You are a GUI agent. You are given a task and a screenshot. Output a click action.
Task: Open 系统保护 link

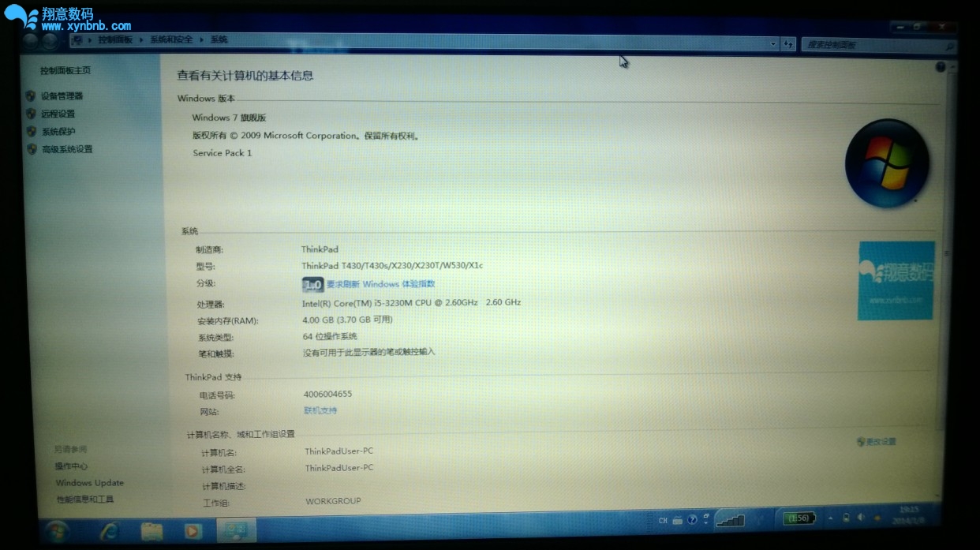pos(58,132)
